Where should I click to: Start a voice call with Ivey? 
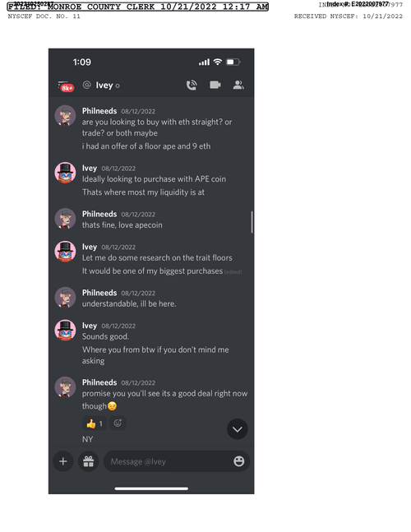pyautogui.click(x=192, y=85)
